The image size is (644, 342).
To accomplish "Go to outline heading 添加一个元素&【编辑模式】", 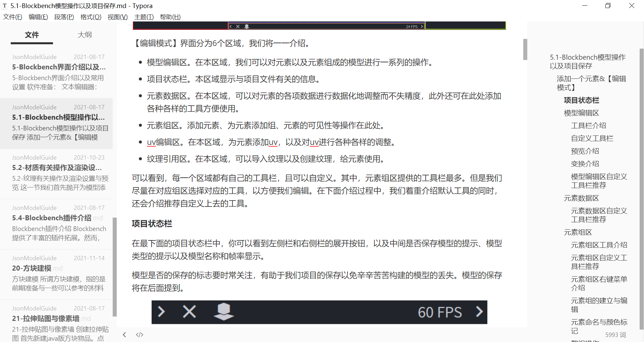I will coord(591,83).
